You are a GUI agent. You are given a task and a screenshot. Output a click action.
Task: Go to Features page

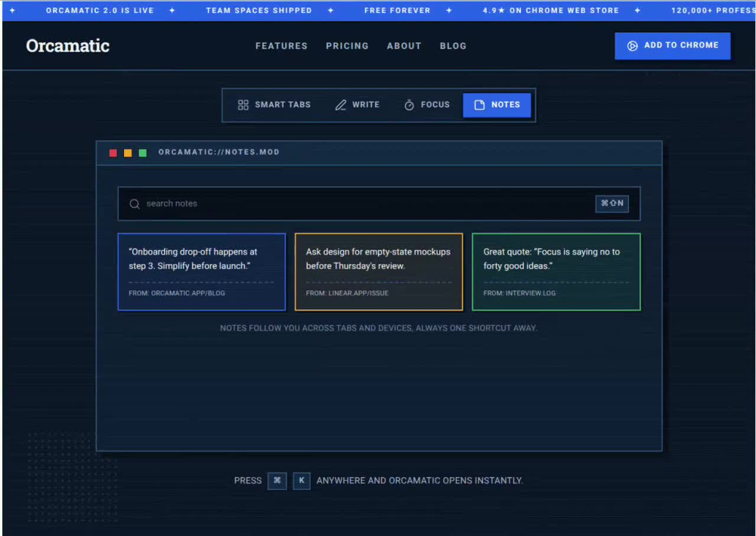click(281, 46)
